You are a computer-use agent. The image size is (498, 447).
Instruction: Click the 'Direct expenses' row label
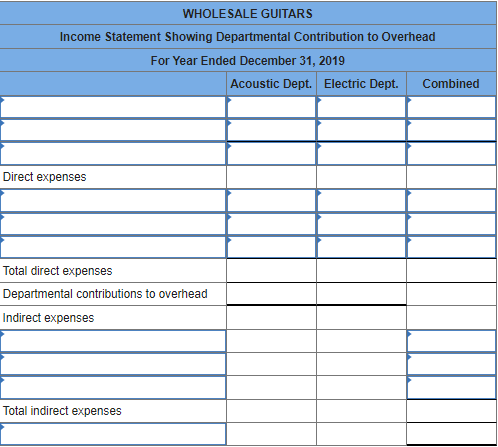click(44, 177)
